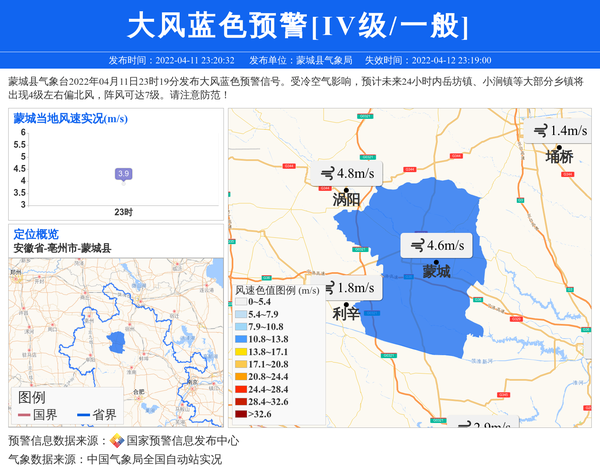This screenshot has height=471, width=600.
Task: Click the 23时 axis label on chart
Action: [x=123, y=212]
